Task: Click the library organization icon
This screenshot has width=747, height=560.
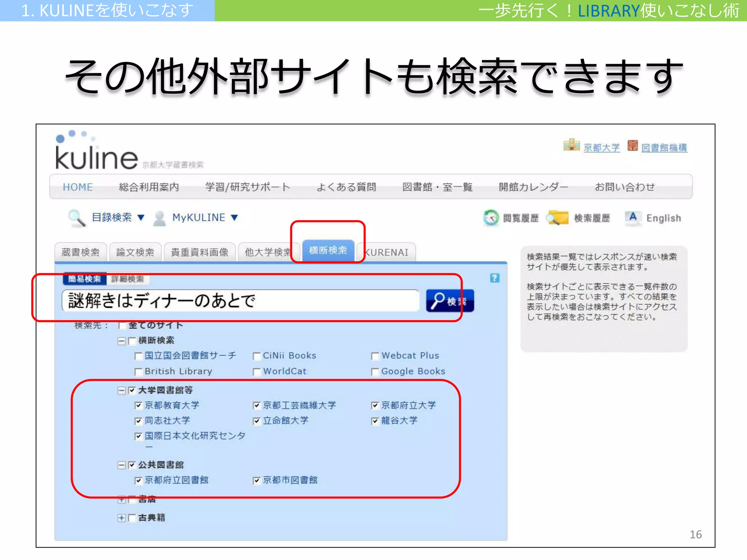Action: click(x=632, y=145)
